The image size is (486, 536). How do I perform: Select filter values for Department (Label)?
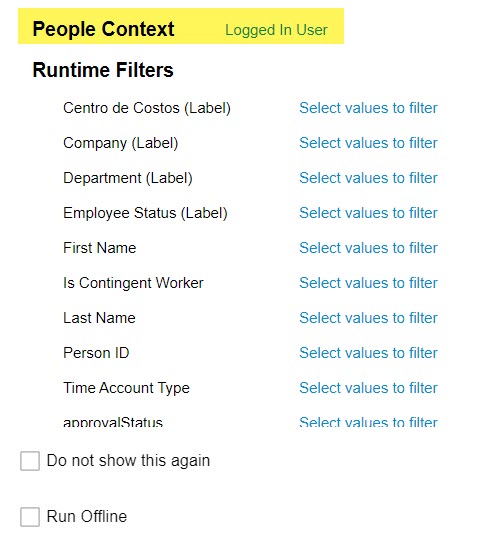pos(368,178)
